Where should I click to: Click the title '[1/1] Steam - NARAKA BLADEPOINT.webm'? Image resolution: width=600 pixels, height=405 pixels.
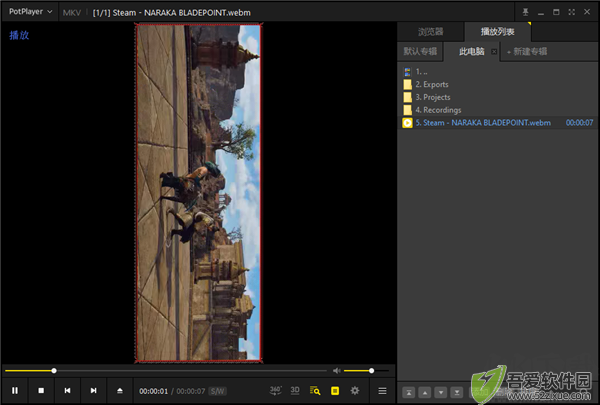pos(171,13)
